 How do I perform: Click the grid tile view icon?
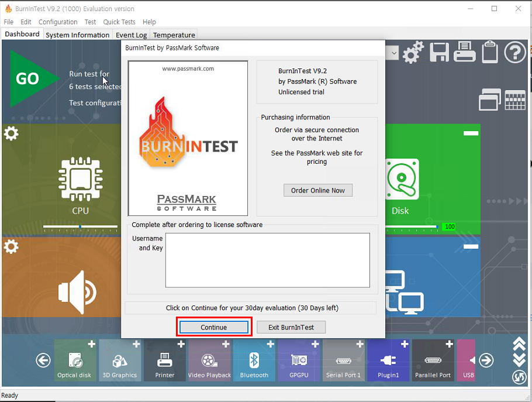[515, 100]
